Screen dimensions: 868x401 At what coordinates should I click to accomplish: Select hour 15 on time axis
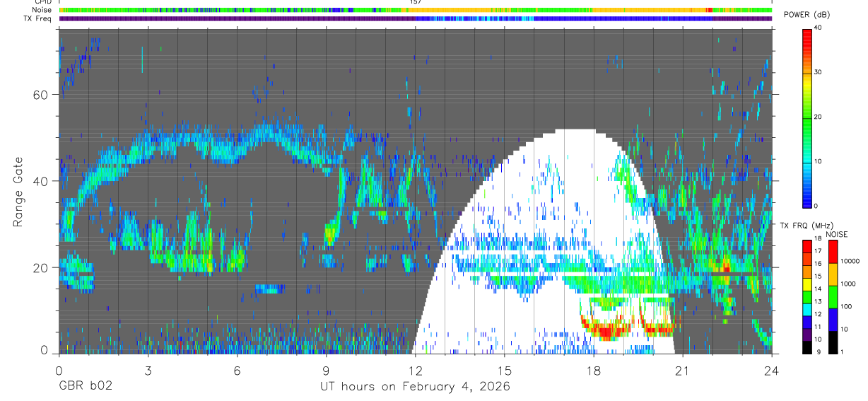505,370
